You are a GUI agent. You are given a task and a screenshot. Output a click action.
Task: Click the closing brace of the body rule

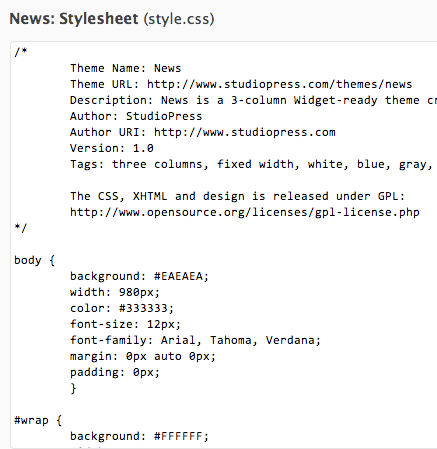73,388
